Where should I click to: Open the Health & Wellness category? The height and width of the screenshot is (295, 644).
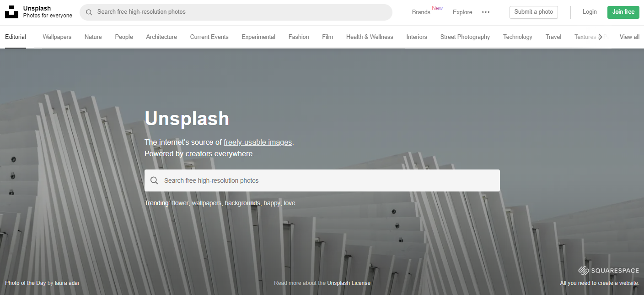[x=370, y=37]
